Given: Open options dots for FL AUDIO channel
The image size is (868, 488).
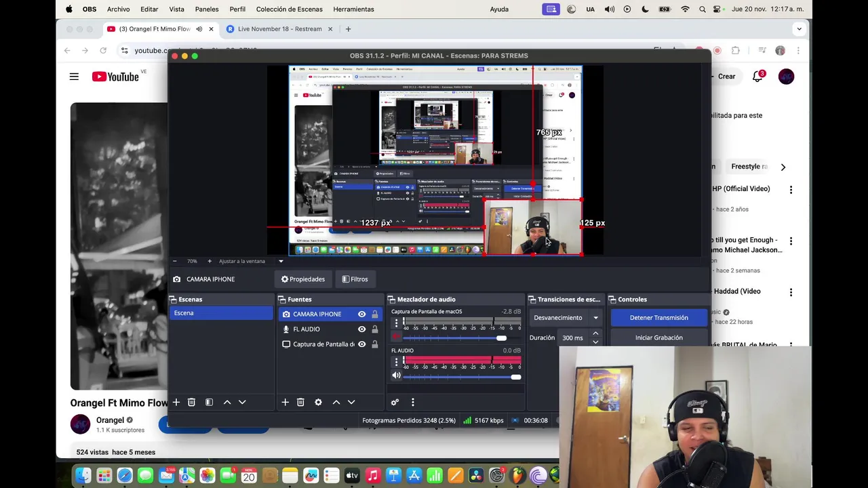Looking at the screenshot, I should click(396, 362).
